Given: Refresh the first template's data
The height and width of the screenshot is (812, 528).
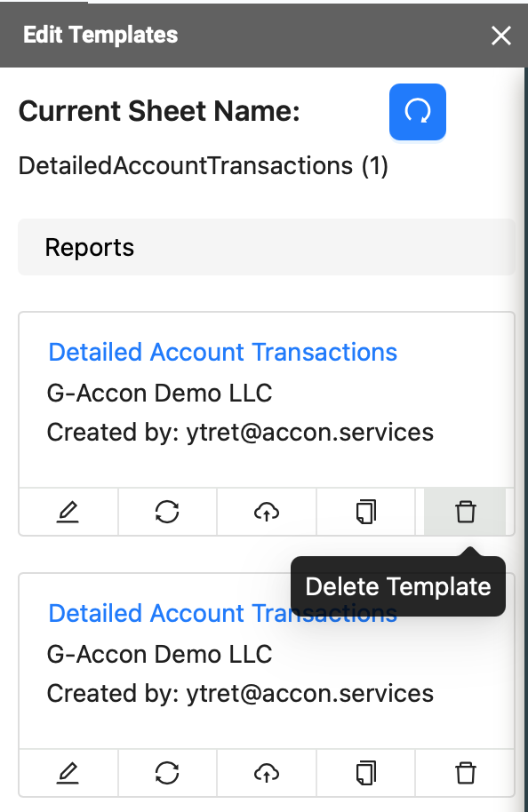Looking at the screenshot, I should 167,512.
